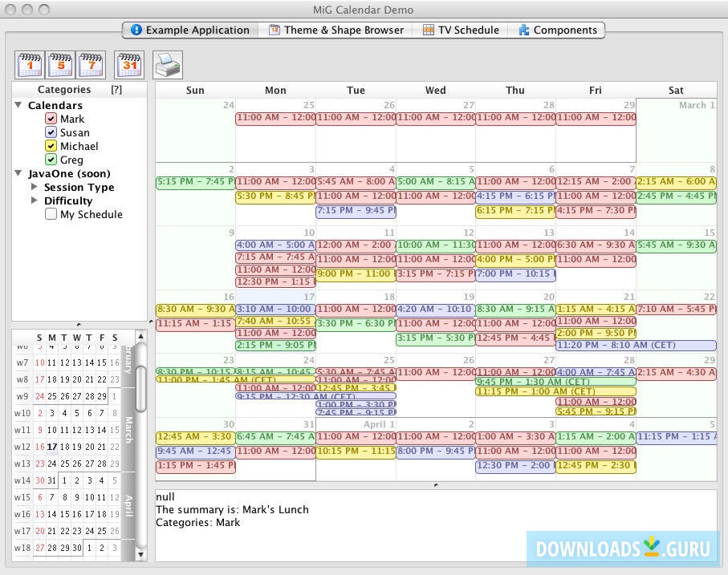Click the Sun column header
Image resolution: width=728 pixels, height=575 pixels.
pyautogui.click(x=195, y=90)
